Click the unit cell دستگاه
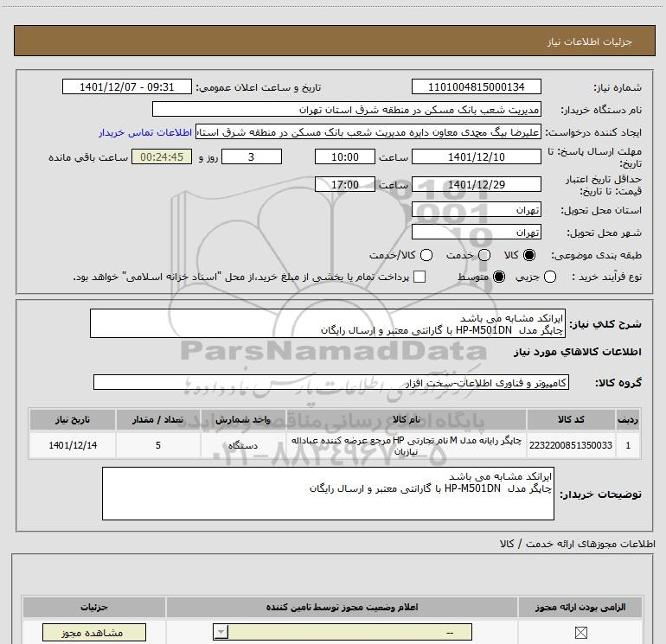This screenshot has width=666, height=644. pos(243,445)
